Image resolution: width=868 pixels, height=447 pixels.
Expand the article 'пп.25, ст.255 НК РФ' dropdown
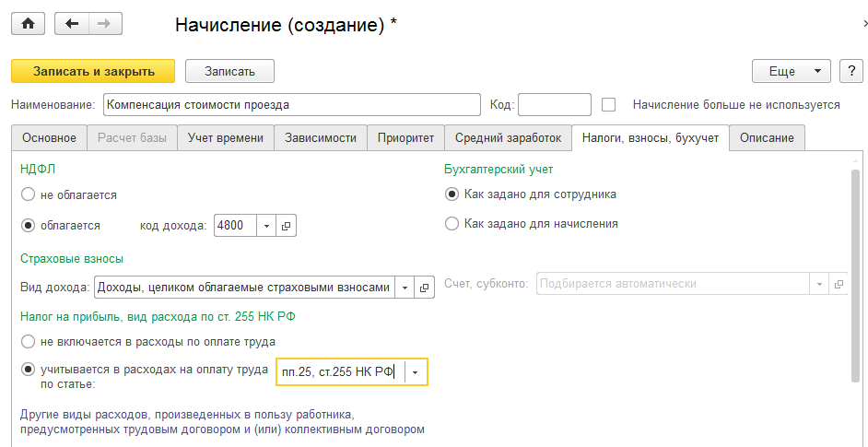point(416,371)
